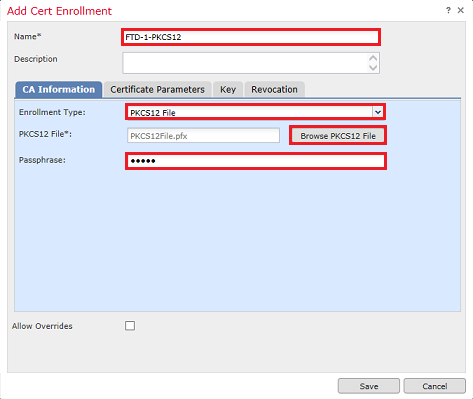
Task: Click the 'Description' label
Action: [36, 59]
